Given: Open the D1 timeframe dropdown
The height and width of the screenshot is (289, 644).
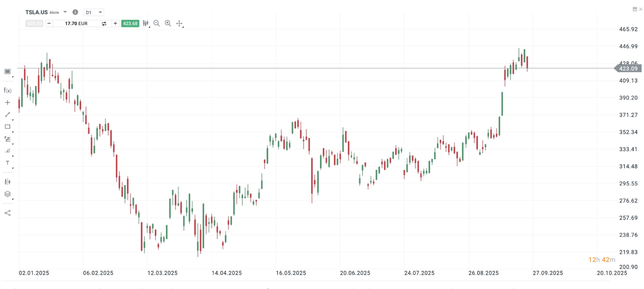Looking at the screenshot, I should click(94, 12).
